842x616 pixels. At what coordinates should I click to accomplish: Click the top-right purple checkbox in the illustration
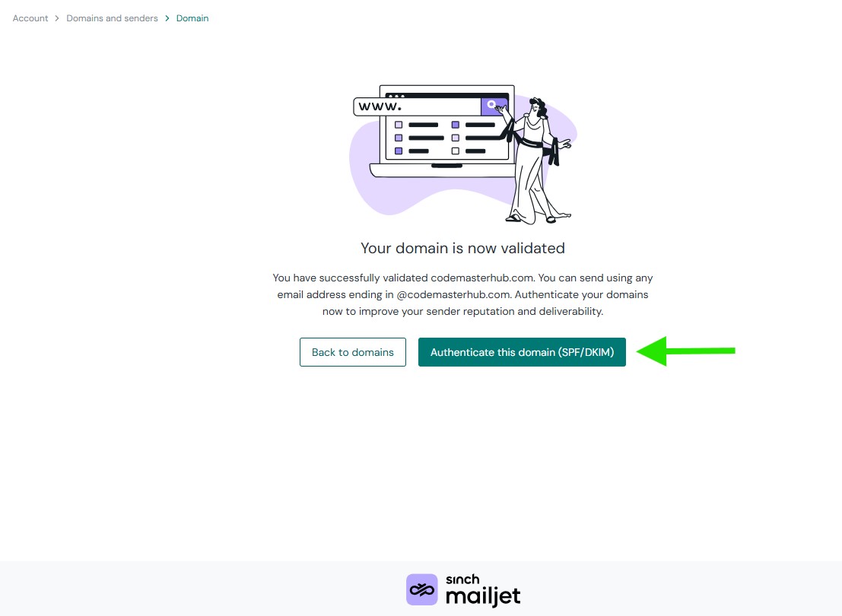pyautogui.click(x=456, y=125)
